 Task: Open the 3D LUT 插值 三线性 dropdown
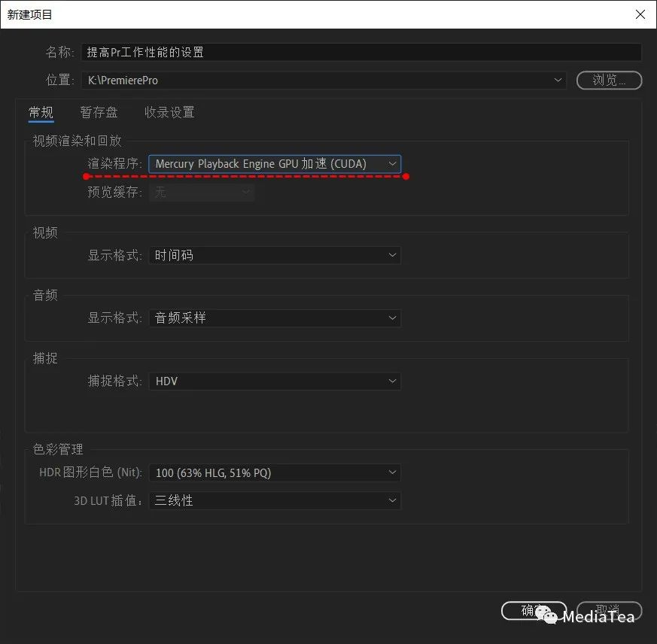[275, 501]
